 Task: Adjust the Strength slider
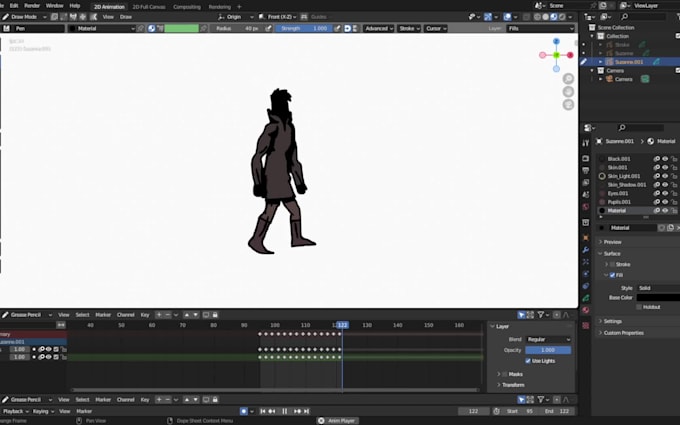tap(304, 28)
